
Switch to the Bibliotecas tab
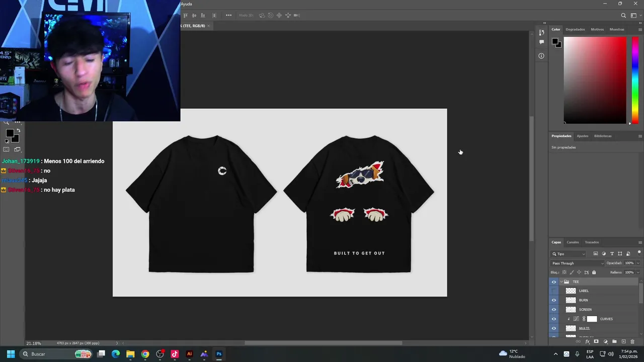tap(603, 136)
